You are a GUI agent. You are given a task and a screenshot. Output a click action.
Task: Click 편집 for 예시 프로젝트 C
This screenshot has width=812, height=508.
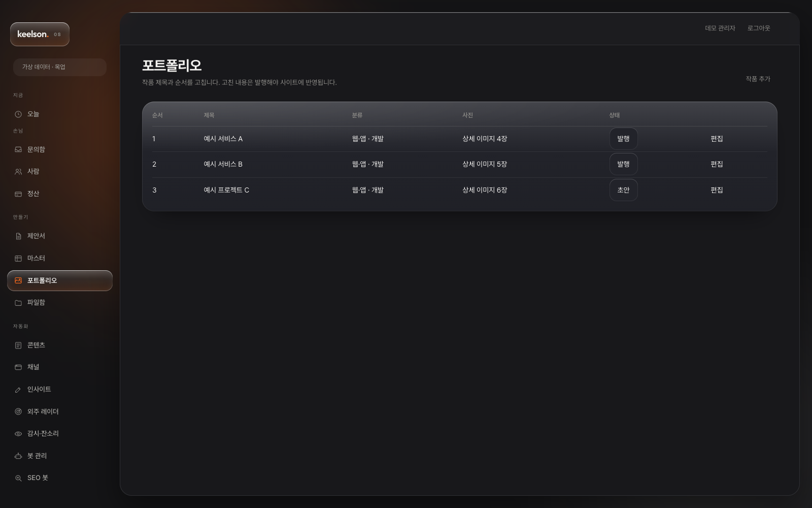click(717, 190)
